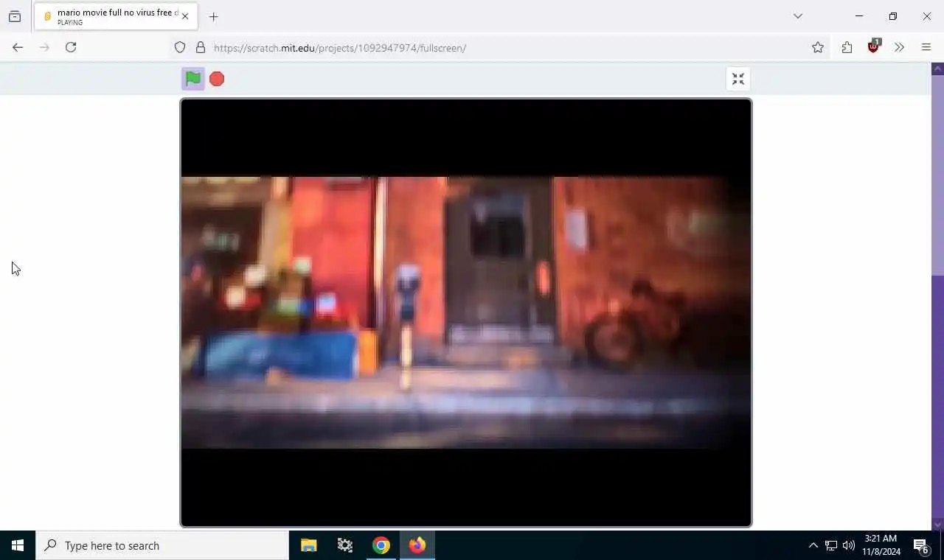Show hidden system tray icons

point(813,545)
